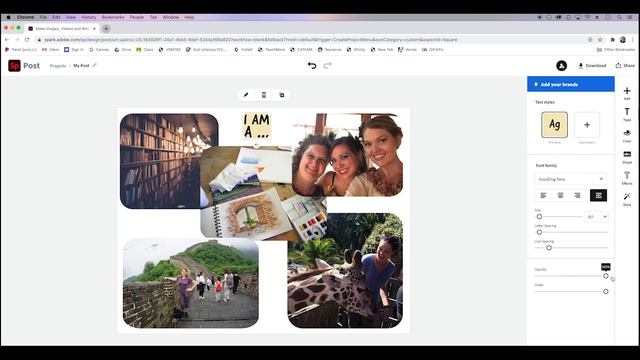
Task: Open the Chrome View menu
Action: pyautogui.click(x=71, y=18)
